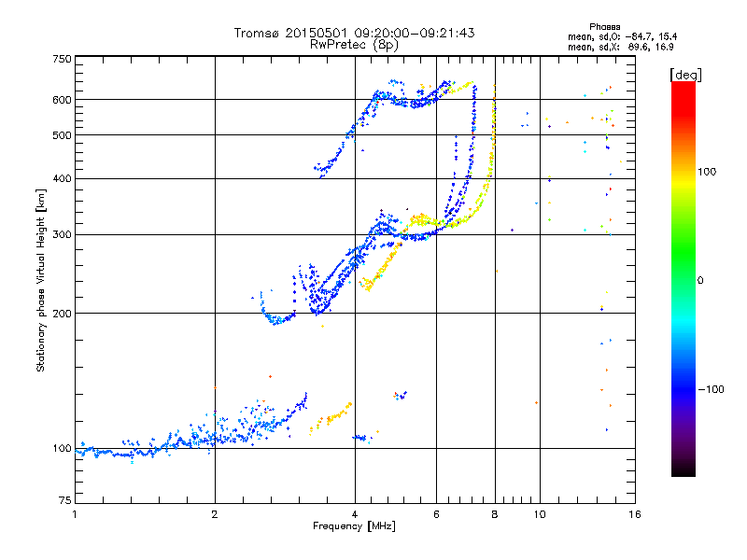747x560 pixels.
Task: Click the x-axis tick label '10'
Action: pos(540,514)
